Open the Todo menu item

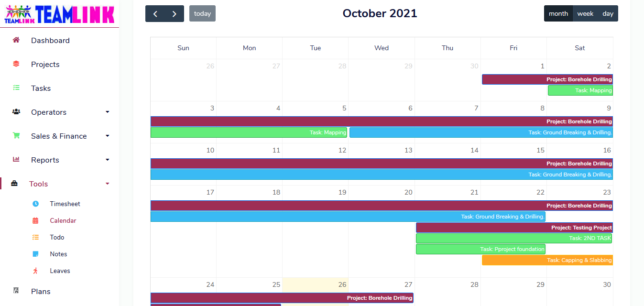click(57, 237)
